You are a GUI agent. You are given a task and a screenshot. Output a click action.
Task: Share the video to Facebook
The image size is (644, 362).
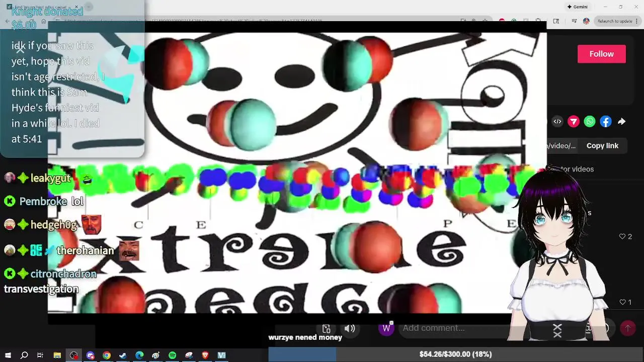(606, 121)
